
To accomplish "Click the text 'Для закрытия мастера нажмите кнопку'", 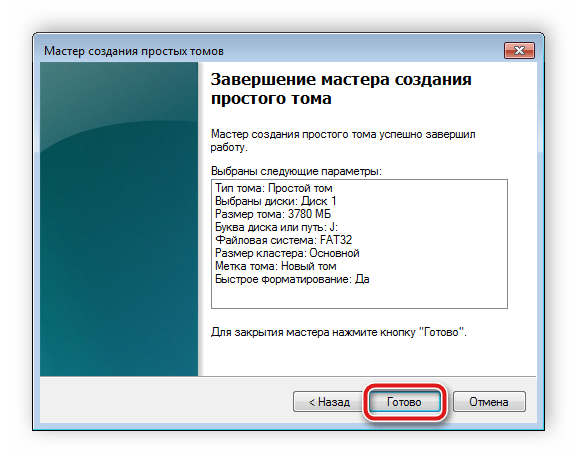I will pos(313,332).
